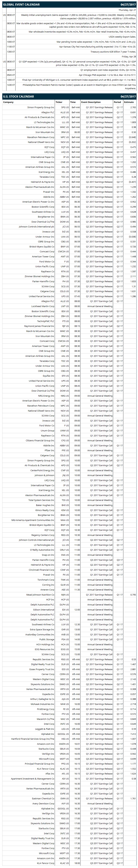Viewport: 138px width, 868px height.
Task: Select the Avery Dennison Corp entry
Action: [69, 803]
